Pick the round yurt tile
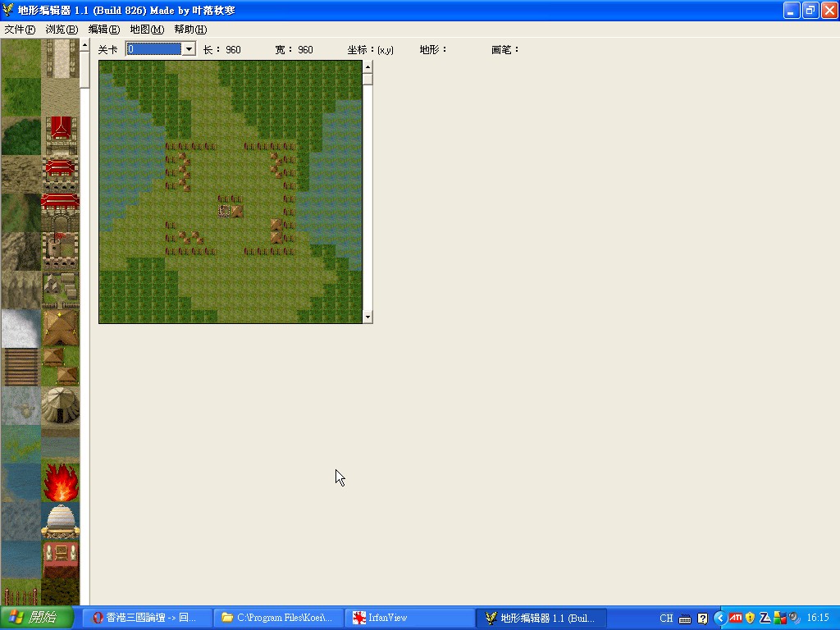840x630 pixels. coord(60,405)
